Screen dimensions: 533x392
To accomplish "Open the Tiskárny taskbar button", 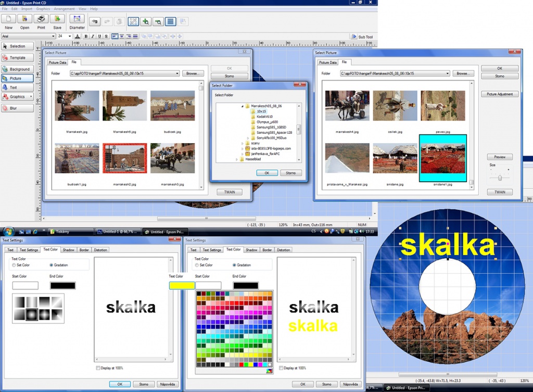I will [x=71, y=232].
